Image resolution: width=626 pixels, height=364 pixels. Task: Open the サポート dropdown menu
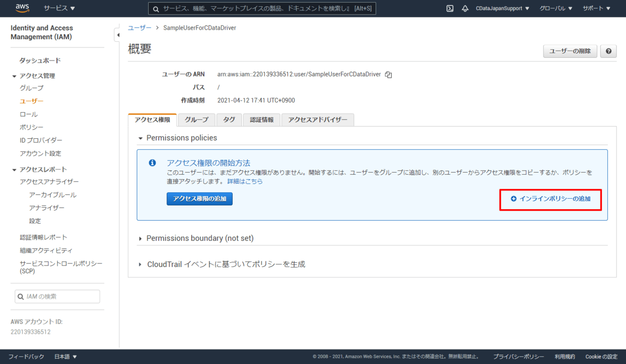597,8
